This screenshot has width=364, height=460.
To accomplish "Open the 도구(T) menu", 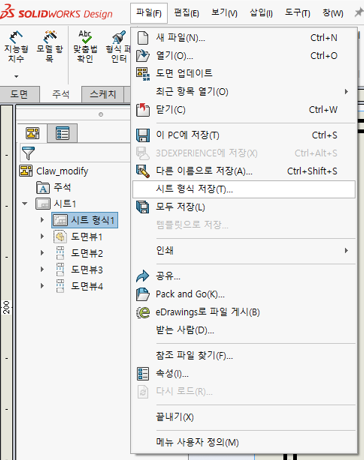I will tap(297, 13).
